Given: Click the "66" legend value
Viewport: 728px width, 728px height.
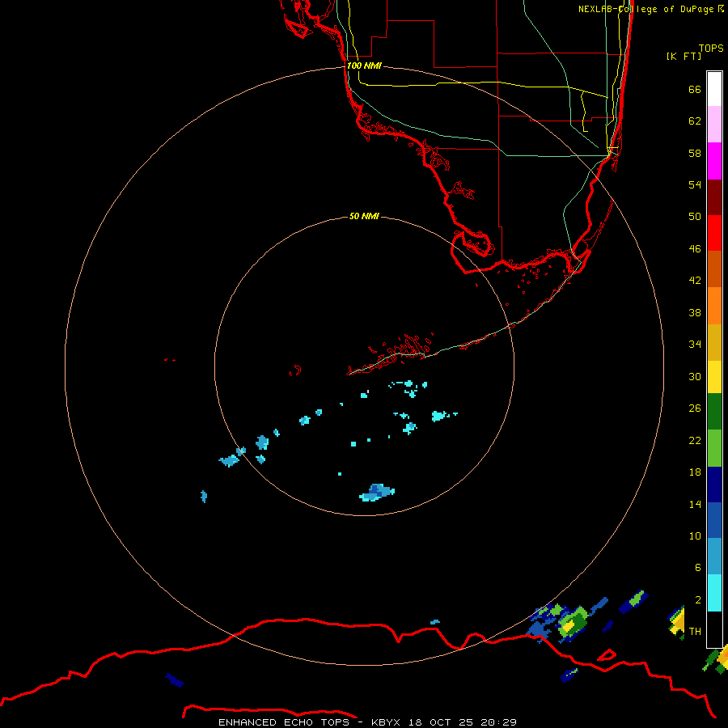Looking at the screenshot, I should (x=695, y=89).
